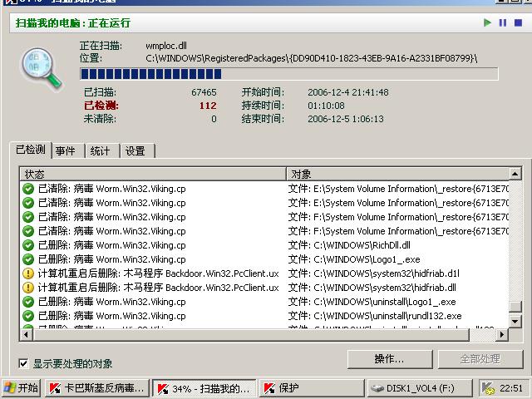Screen dimensions: 532x399
Task: Click the magnifying glass scan icon
Action: click(x=41, y=67)
